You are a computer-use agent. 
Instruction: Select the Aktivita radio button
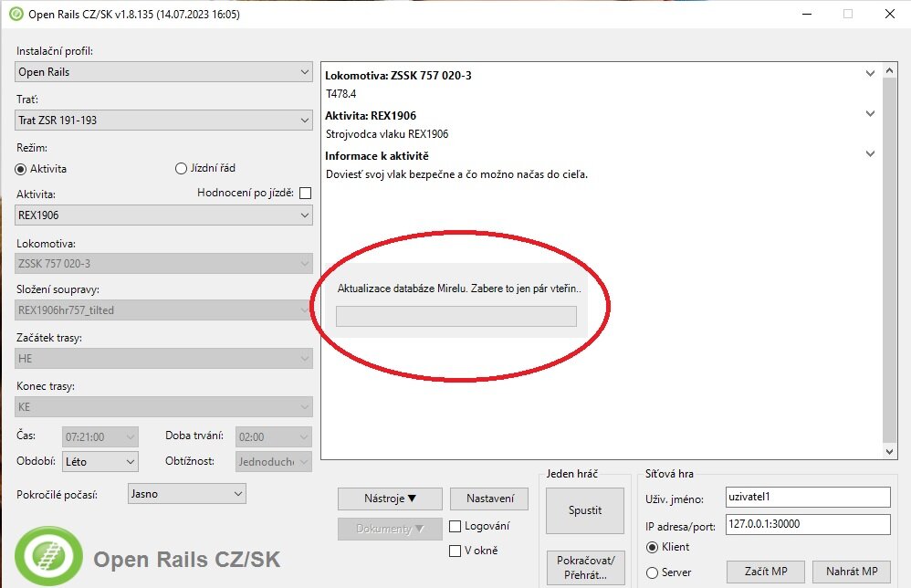pyautogui.click(x=22, y=169)
